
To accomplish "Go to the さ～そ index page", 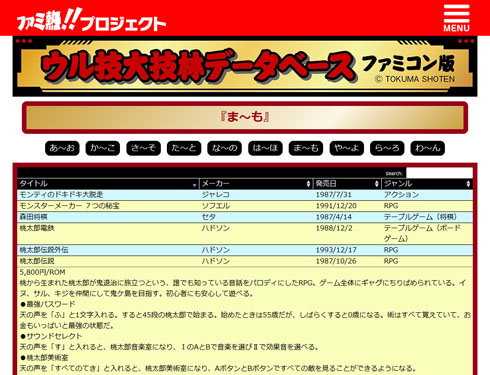I will (x=143, y=148).
